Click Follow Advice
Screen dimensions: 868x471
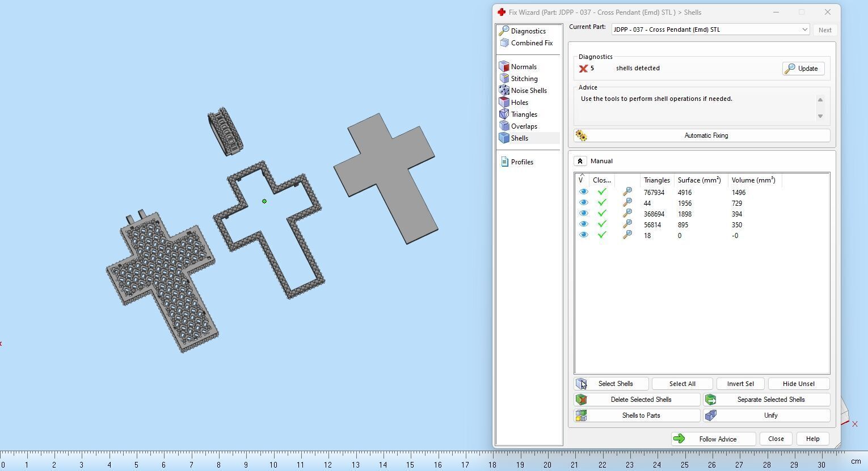click(x=713, y=439)
